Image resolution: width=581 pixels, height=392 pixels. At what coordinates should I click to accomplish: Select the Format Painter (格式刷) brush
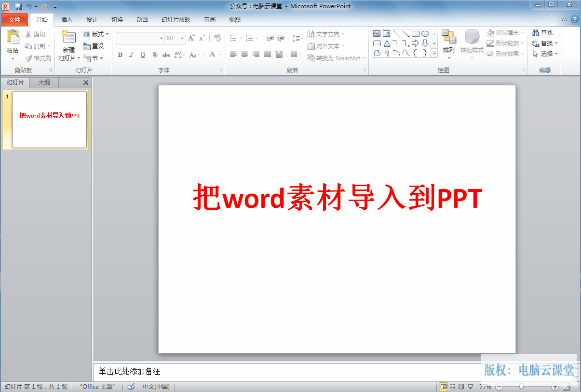point(28,58)
